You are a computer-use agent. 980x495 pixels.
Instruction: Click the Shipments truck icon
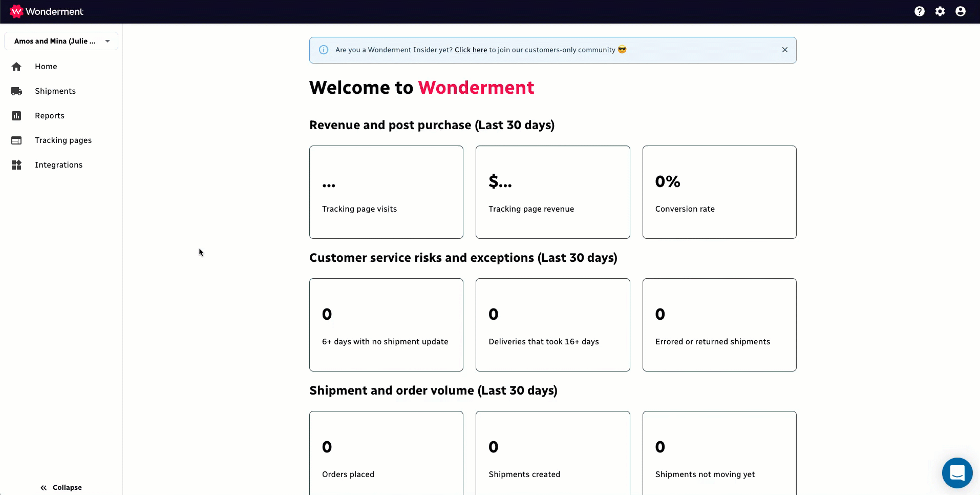[16, 91]
